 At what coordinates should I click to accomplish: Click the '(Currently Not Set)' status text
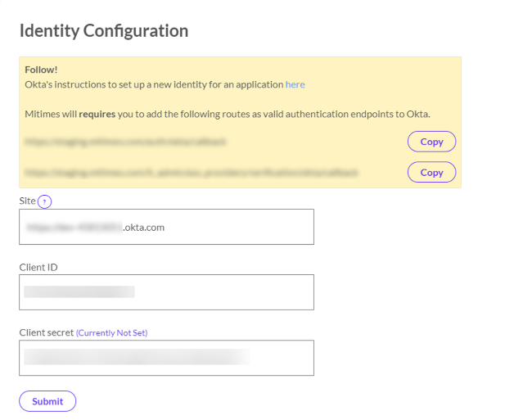[x=111, y=333]
